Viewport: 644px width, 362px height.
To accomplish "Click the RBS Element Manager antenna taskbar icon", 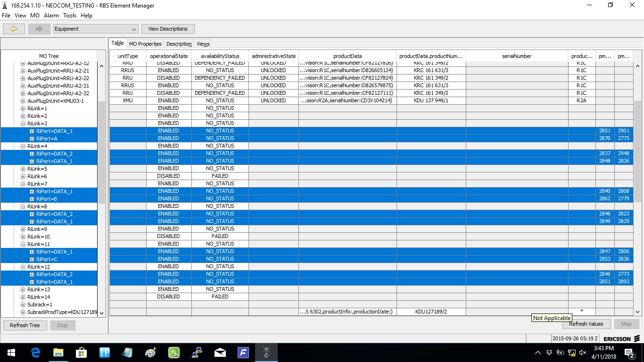I will (x=266, y=353).
